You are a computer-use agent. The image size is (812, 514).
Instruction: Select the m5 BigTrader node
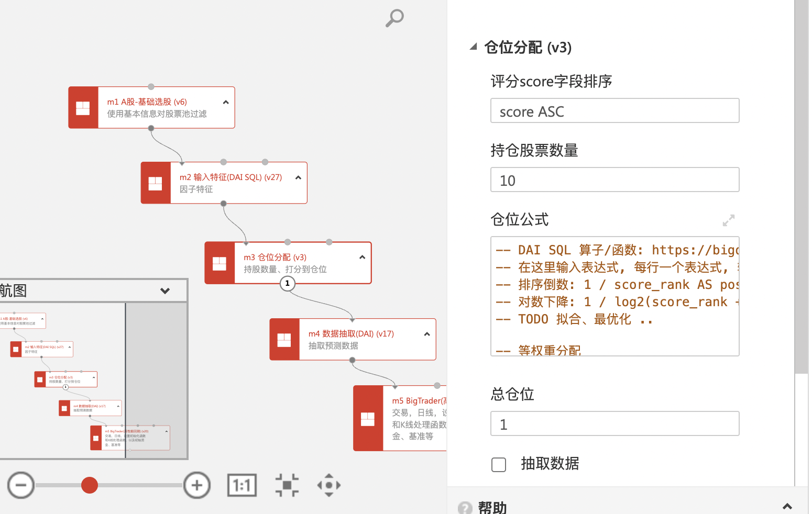414,419
